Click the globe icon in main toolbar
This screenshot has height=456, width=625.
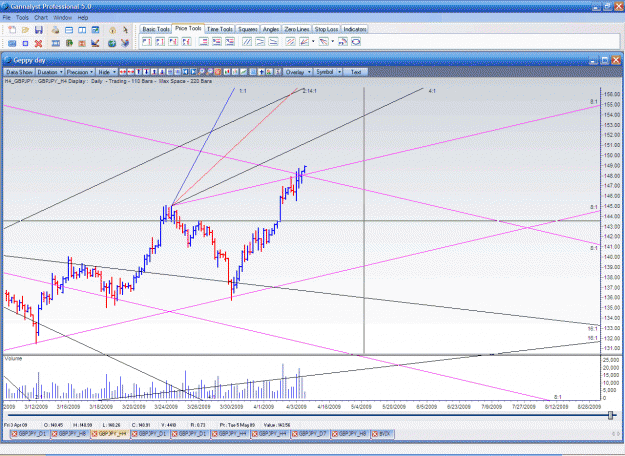(x=112, y=43)
